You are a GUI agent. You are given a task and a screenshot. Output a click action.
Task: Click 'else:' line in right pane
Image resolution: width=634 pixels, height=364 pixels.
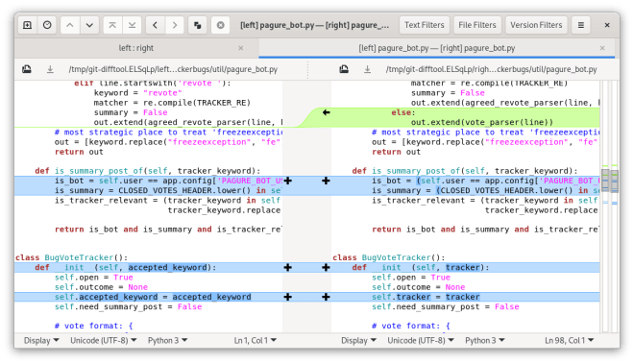[403, 112]
